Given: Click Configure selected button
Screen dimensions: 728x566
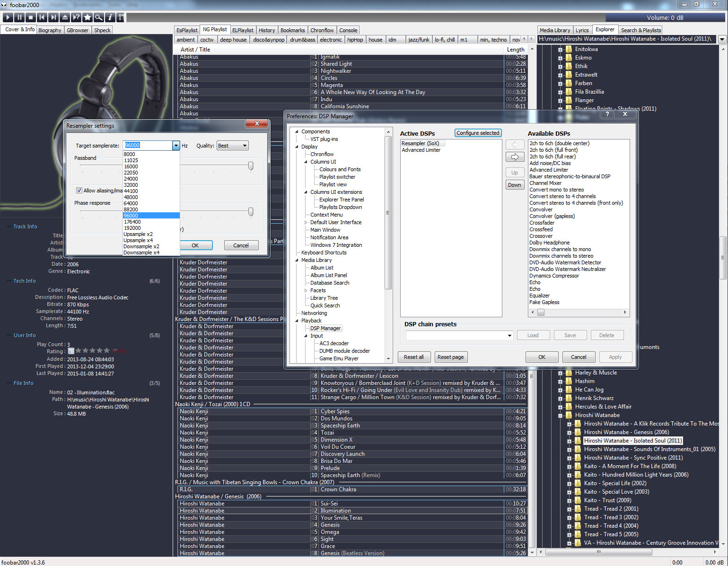Looking at the screenshot, I should [x=478, y=133].
